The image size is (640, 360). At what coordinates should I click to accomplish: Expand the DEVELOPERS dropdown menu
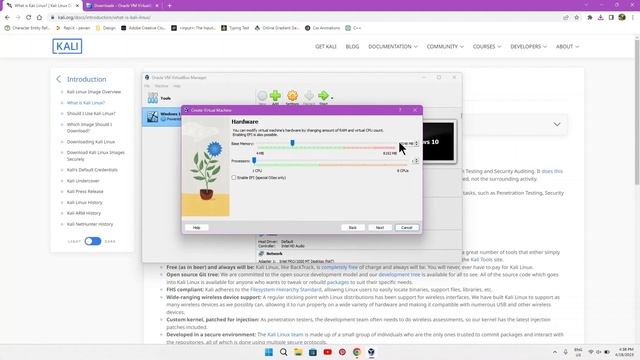point(528,47)
